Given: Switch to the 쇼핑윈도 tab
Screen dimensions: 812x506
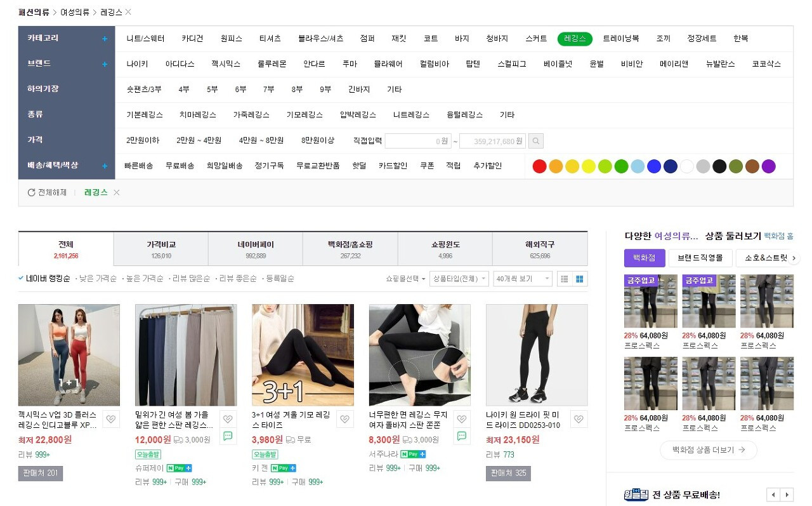Looking at the screenshot, I should click(x=445, y=249).
